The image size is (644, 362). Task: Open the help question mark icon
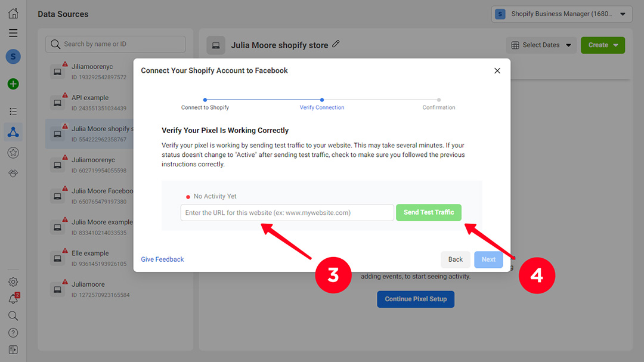pos(13,332)
